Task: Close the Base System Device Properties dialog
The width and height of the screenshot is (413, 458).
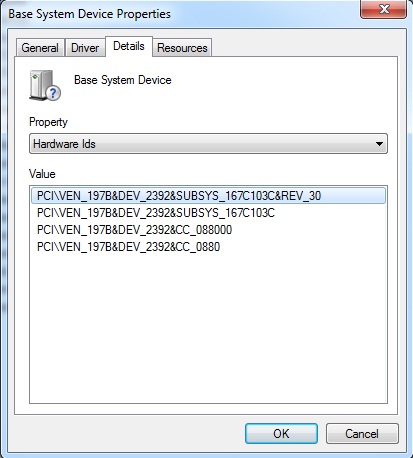Action: coord(384,9)
